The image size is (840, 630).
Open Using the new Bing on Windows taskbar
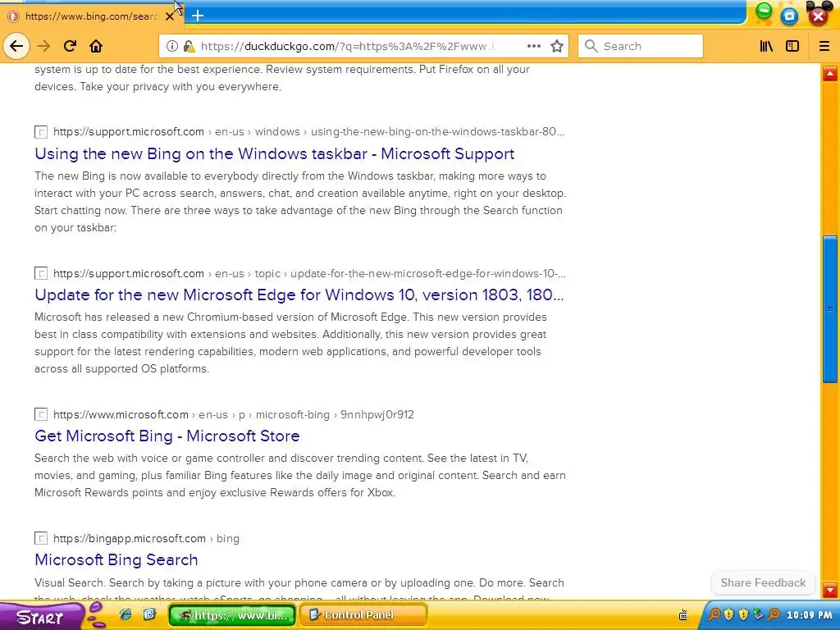tap(274, 153)
